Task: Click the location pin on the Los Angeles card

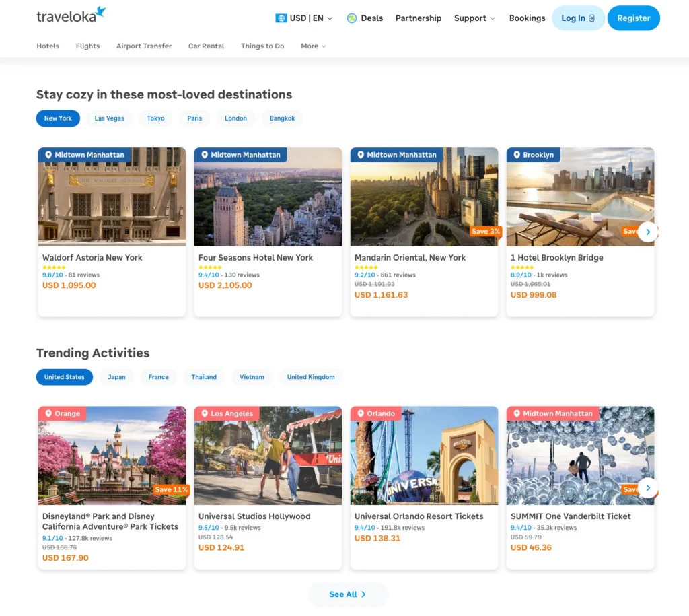Action: coord(205,413)
